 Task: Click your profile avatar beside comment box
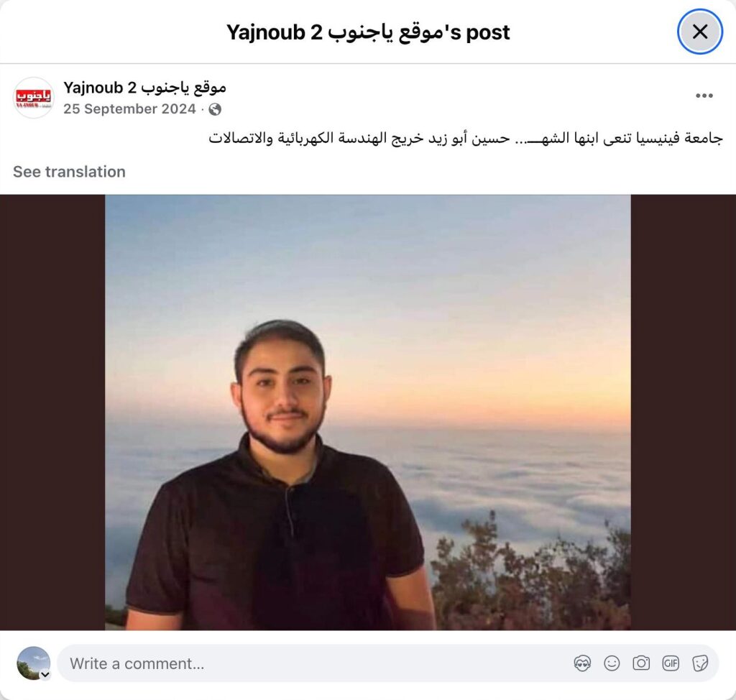(x=33, y=663)
